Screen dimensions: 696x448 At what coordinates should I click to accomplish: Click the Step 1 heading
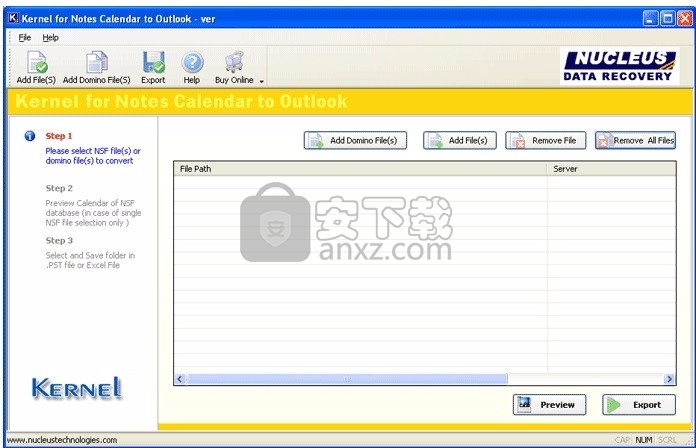tap(59, 136)
